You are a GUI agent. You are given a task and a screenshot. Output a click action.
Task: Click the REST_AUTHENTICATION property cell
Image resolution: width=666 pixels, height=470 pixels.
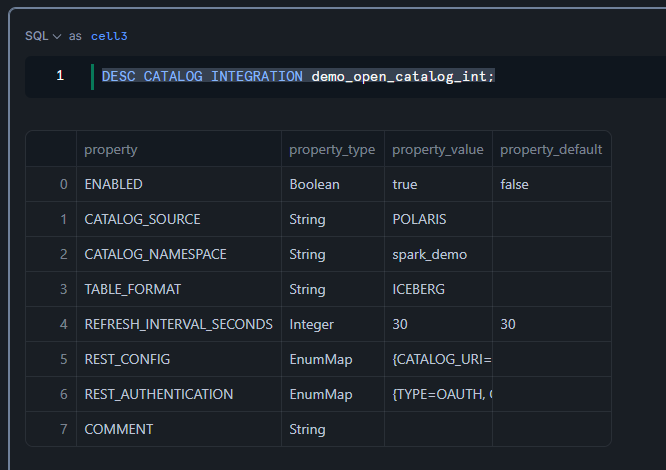(x=179, y=394)
